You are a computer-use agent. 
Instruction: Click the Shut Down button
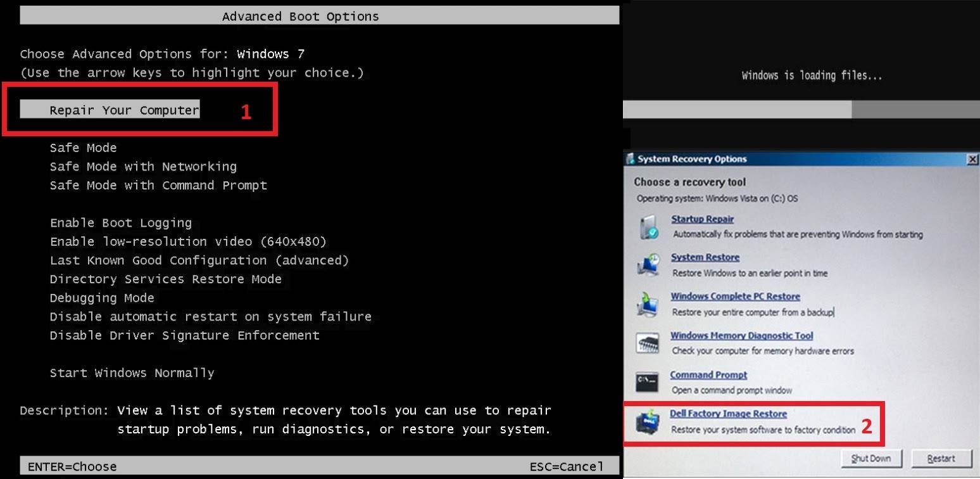(x=872, y=458)
